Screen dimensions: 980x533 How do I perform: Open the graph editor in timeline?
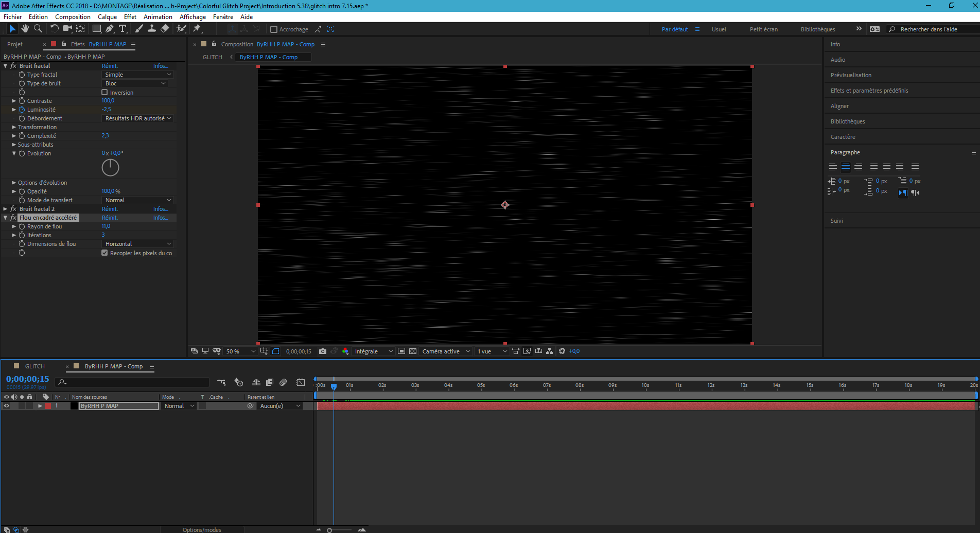(301, 382)
